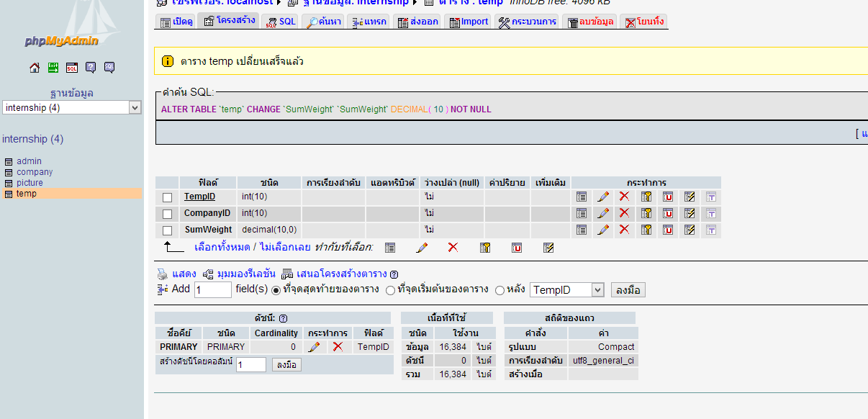Open the Import tab
Image resolution: width=868 pixels, height=419 pixels.
pyautogui.click(x=469, y=22)
